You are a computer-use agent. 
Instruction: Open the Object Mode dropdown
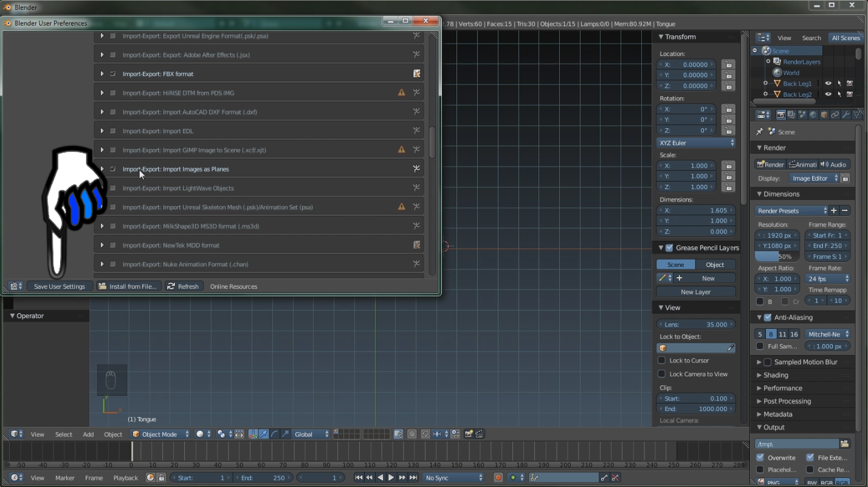point(160,434)
